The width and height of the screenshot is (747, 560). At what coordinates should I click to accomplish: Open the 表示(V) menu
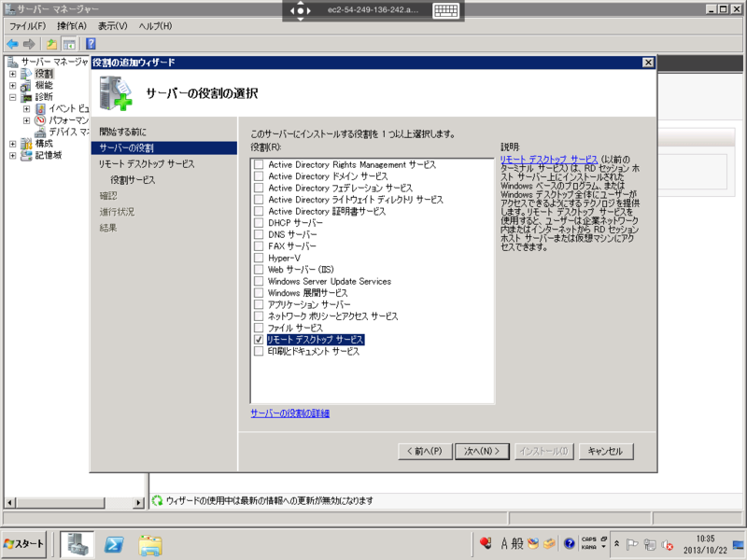click(113, 26)
